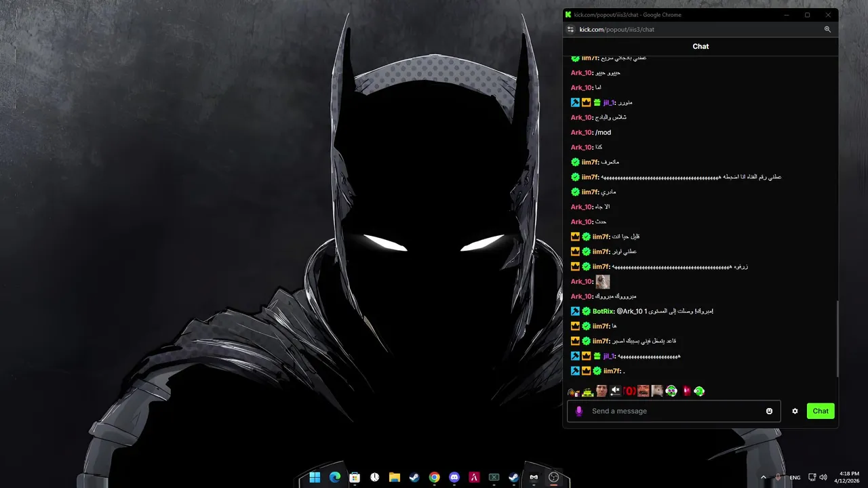Open OBS Studio from the taskbar

pos(553,477)
